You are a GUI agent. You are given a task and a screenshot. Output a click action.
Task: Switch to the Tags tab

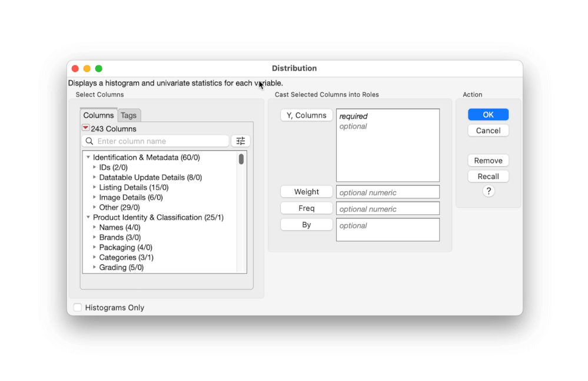(129, 115)
